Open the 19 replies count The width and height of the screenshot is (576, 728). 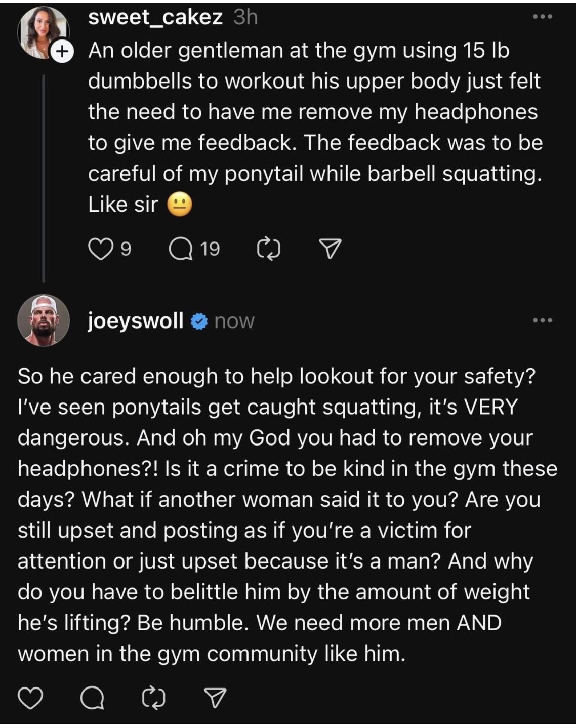coord(210,249)
